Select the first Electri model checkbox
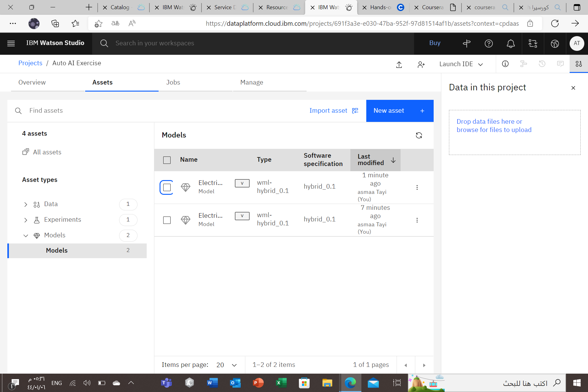Image resolution: width=588 pixels, height=392 pixels. click(x=166, y=187)
